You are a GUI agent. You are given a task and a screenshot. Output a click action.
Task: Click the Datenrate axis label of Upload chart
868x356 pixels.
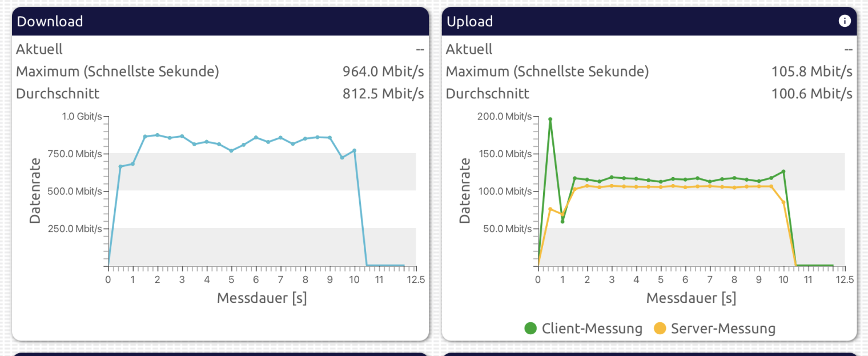(465, 190)
